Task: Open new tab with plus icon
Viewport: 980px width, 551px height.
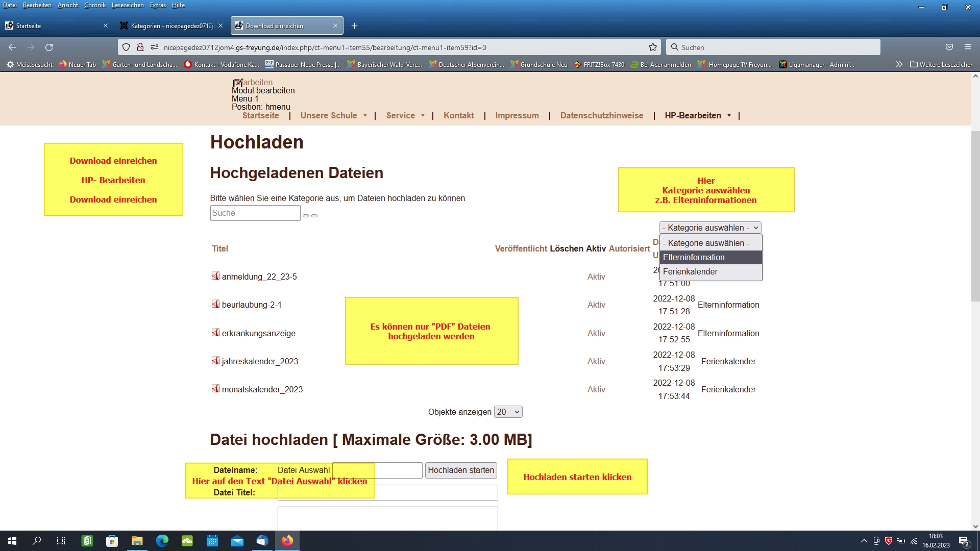Action: click(354, 26)
